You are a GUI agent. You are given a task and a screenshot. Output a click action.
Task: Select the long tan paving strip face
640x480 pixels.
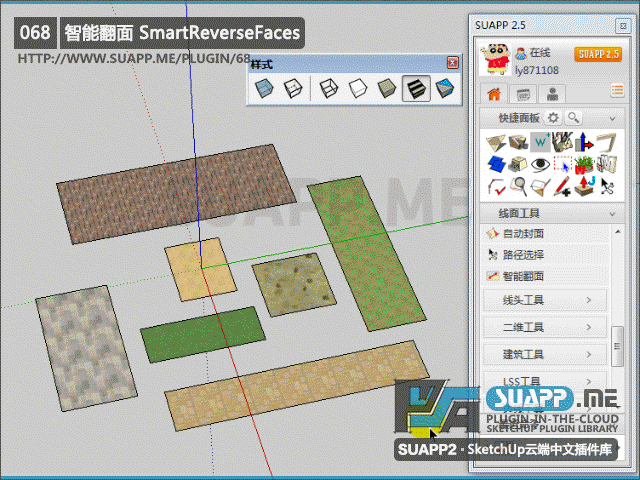(297, 386)
